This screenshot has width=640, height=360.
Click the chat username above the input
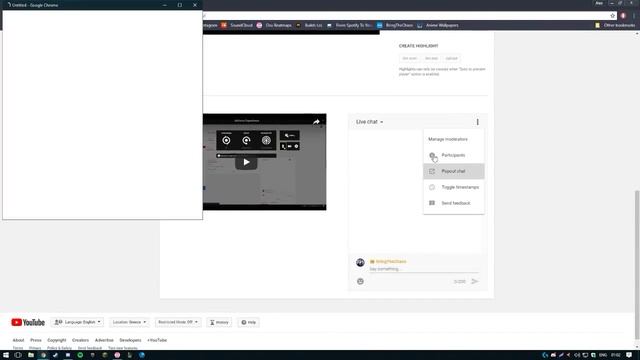pos(388,261)
